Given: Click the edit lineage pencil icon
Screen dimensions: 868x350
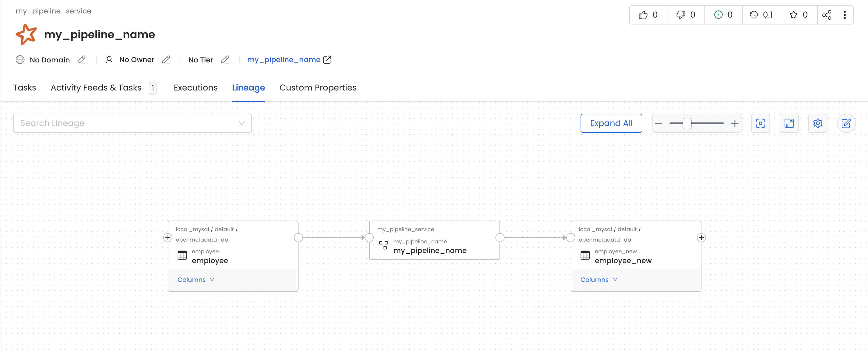Looking at the screenshot, I should point(847,123).
